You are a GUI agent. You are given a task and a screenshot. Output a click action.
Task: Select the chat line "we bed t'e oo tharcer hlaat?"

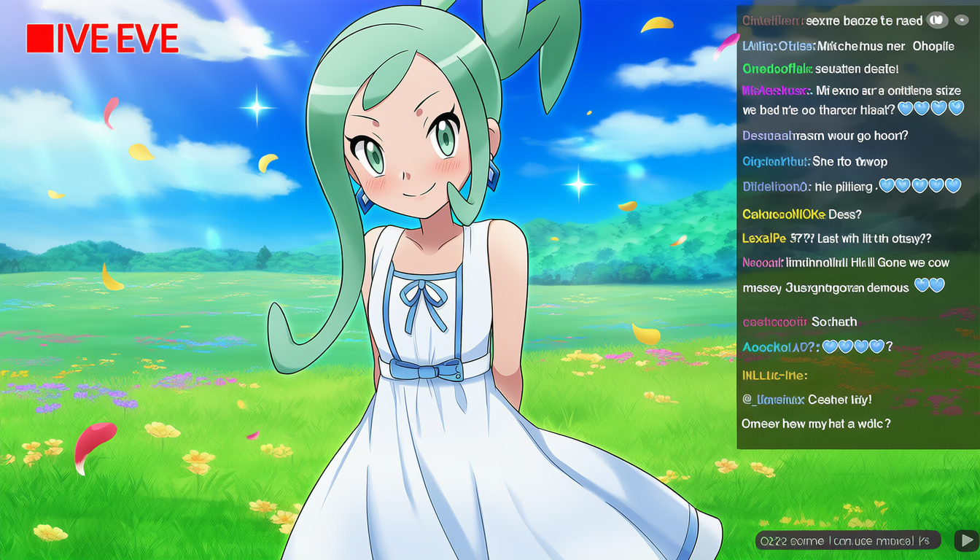pyautogui.click(x=820, y=110)
